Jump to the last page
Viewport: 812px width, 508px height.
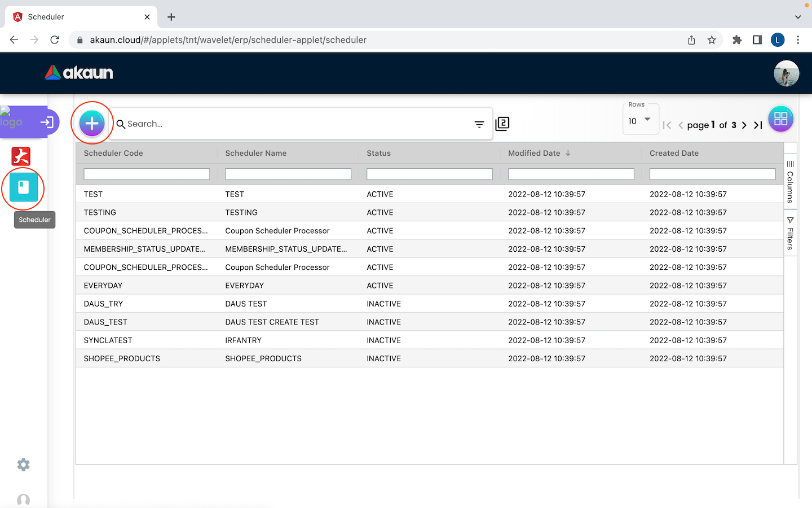click(758, 125)
